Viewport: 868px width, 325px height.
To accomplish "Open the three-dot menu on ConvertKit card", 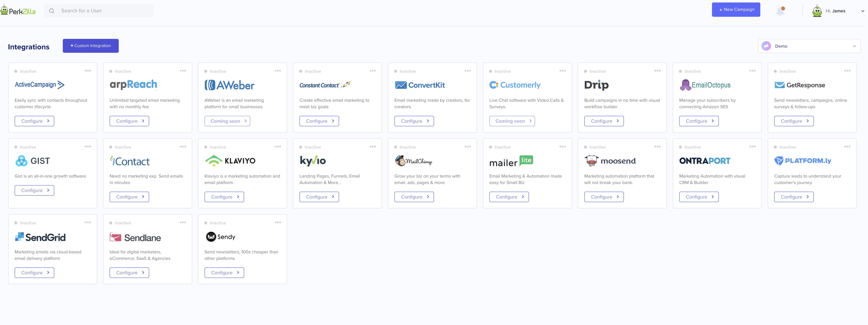I will [x=468, y=71].
